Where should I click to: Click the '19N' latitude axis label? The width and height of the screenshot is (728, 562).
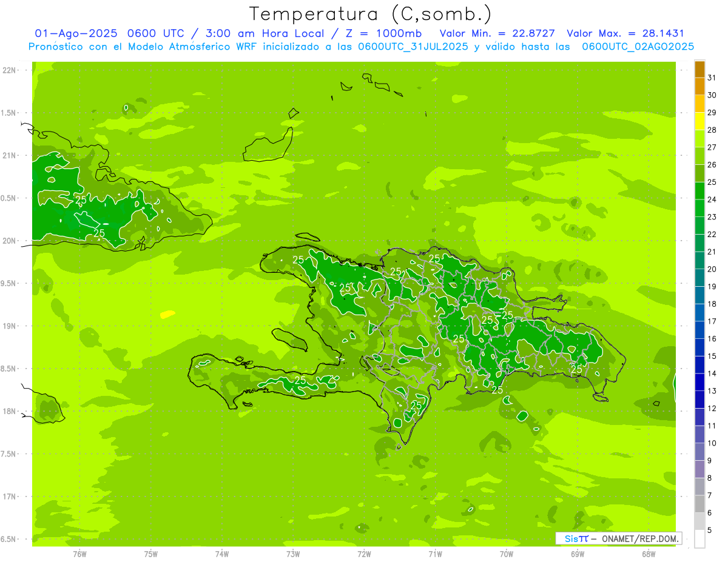[9, 326]
